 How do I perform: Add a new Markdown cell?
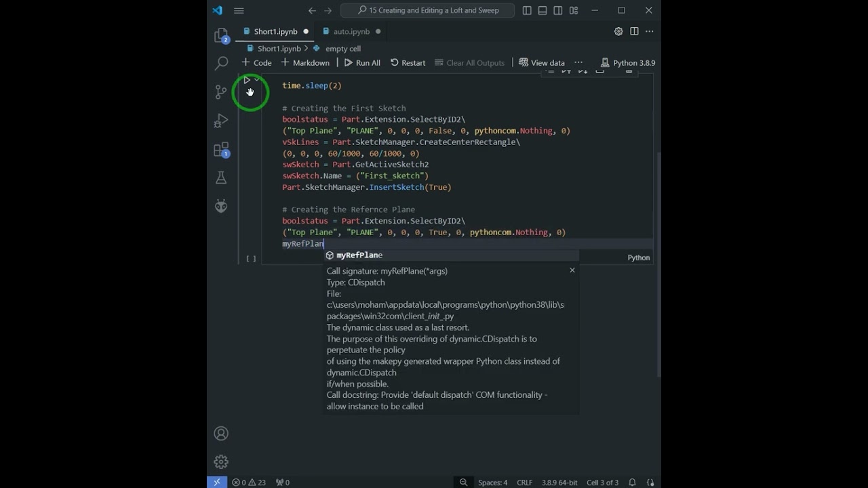tap(305, 62)
